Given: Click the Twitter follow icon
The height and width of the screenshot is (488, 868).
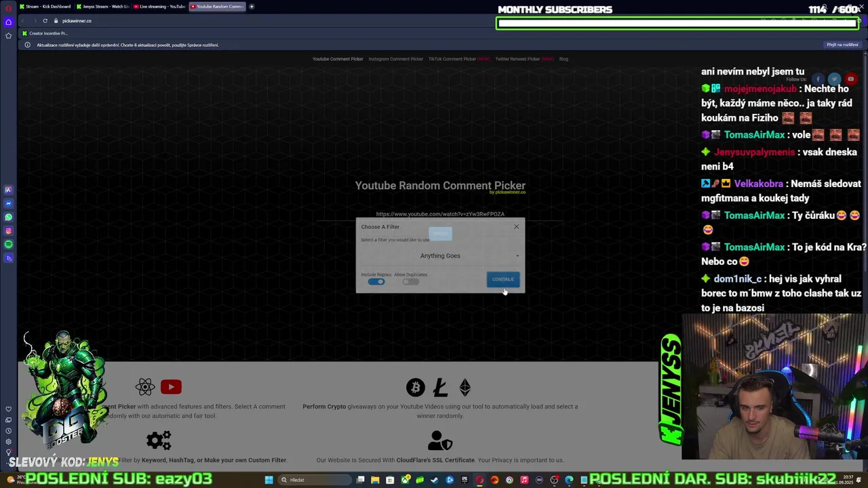Looking at the screenshot, I should [834, 79].
